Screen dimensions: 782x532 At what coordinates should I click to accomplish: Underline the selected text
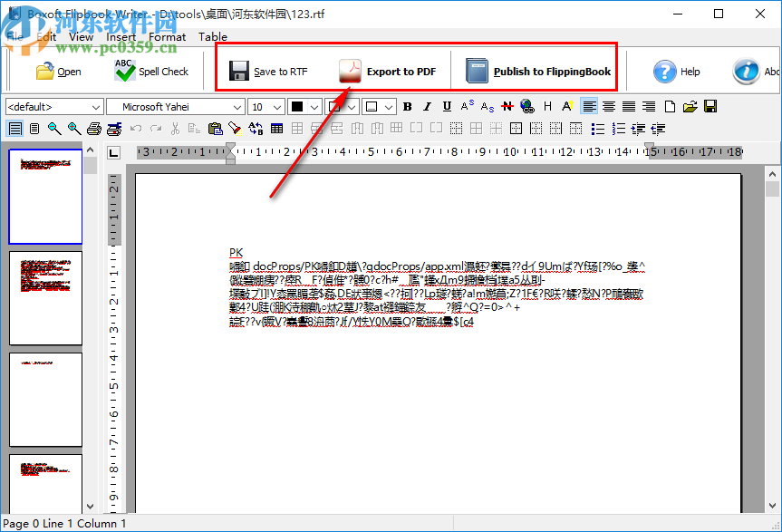coord(448,106)
